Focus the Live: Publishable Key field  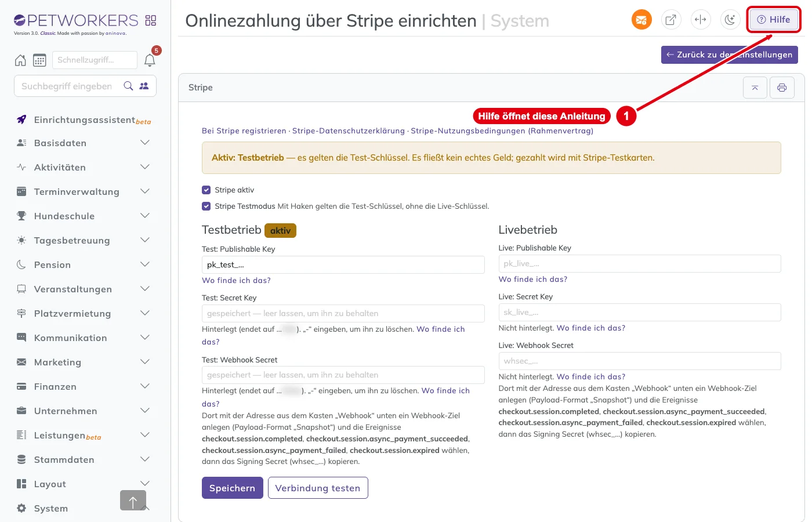click(640, 263)
